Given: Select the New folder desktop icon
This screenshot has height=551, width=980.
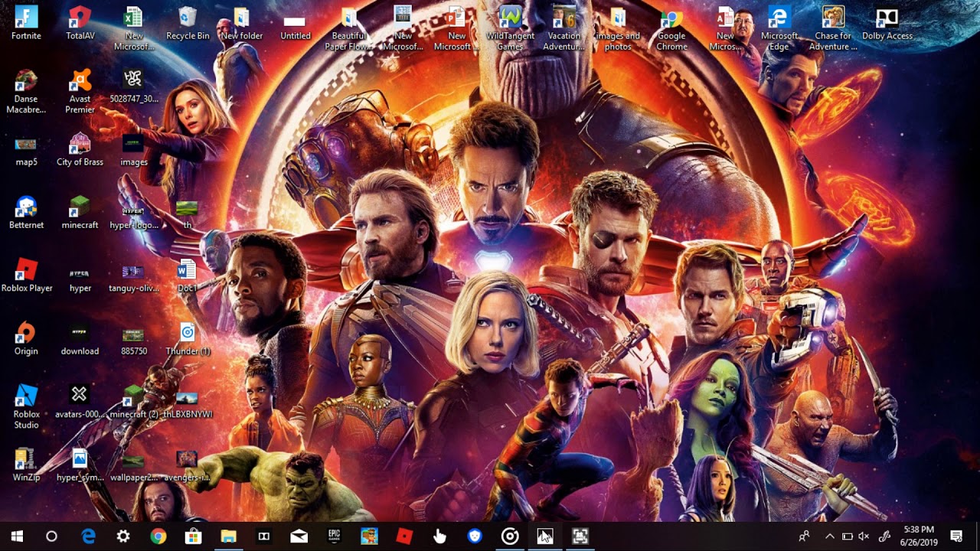Looking at the screenshot, I should 241,23.
